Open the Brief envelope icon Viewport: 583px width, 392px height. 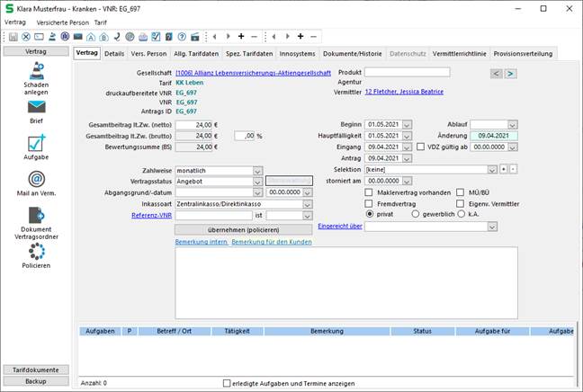pos(36,107)
